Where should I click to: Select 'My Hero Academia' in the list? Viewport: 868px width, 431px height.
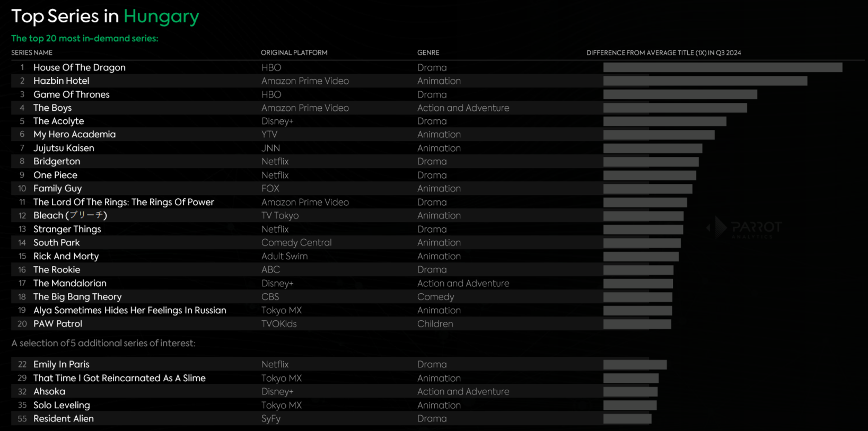pos(74,135)
